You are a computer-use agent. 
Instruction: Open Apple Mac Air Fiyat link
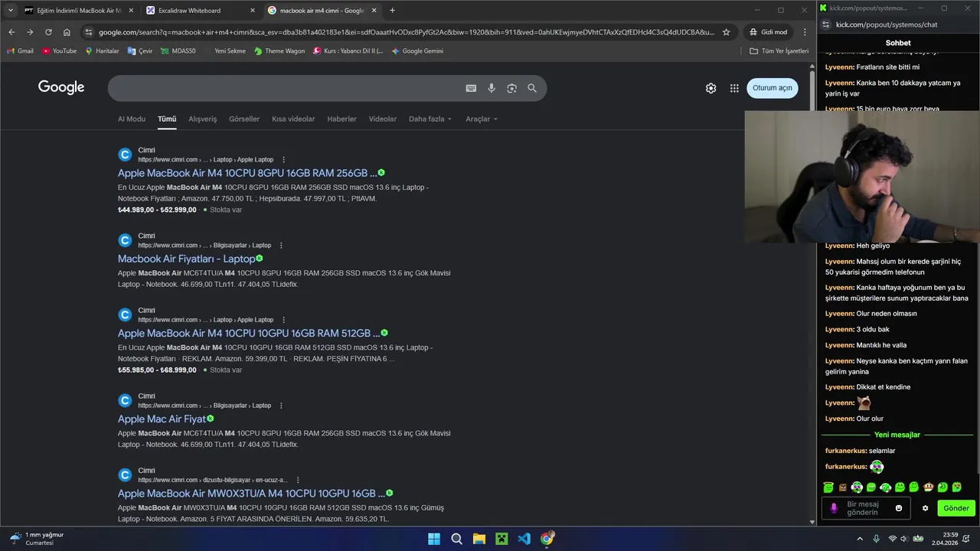pyautogui.click(x=162, y=419)
